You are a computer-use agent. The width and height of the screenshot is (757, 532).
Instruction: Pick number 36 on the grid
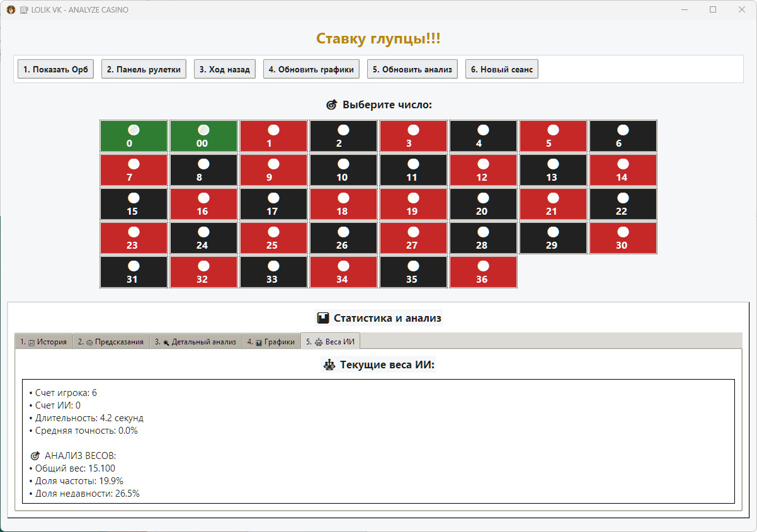[483, 272]
